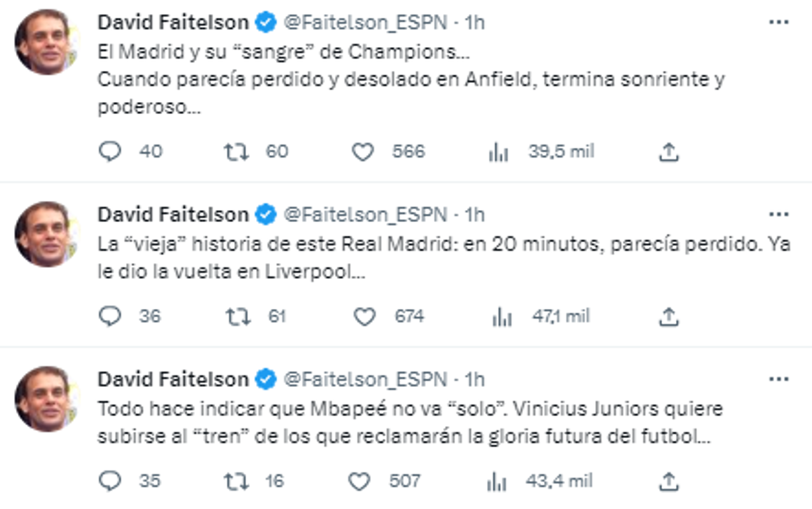The width and height of the screenshot is (812, 509).
Task: Retweet the first Real Madrid tweet
Action: click(x=236, y=151)
